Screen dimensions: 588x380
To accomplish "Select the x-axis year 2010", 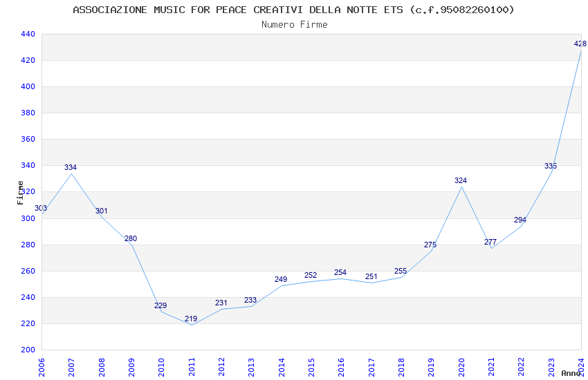I will (x=162, y=367).
